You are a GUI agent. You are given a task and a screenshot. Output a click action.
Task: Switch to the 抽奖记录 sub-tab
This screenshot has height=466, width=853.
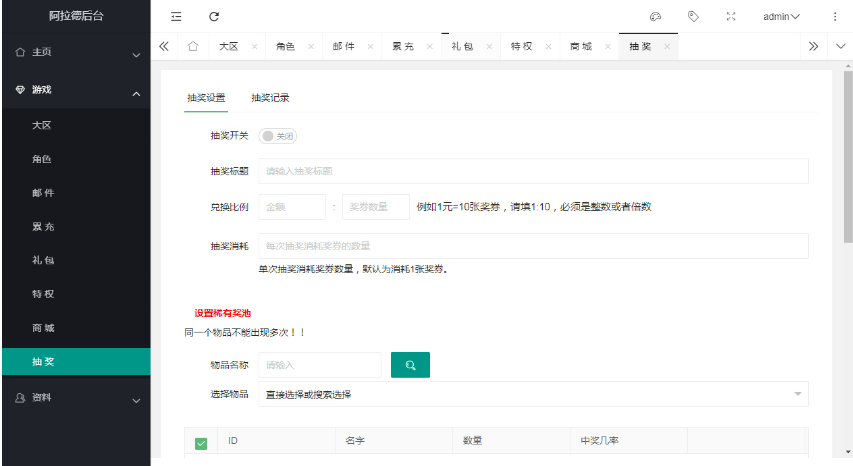[x=270, y=98]
